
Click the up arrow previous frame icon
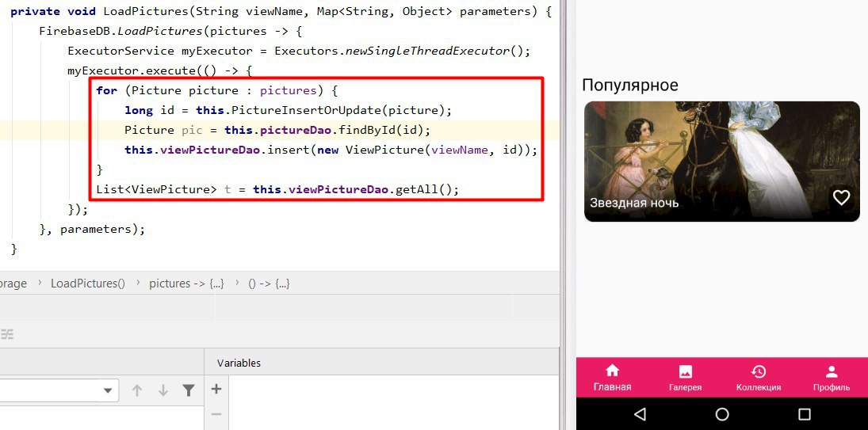point(136,390)
